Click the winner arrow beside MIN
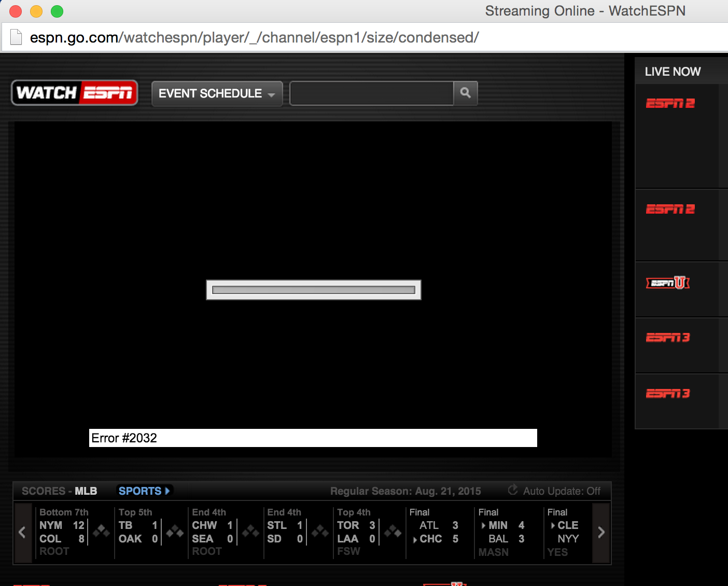Viewport: 728px width, 586px height. pyautogui.click(x=484, y=525)
